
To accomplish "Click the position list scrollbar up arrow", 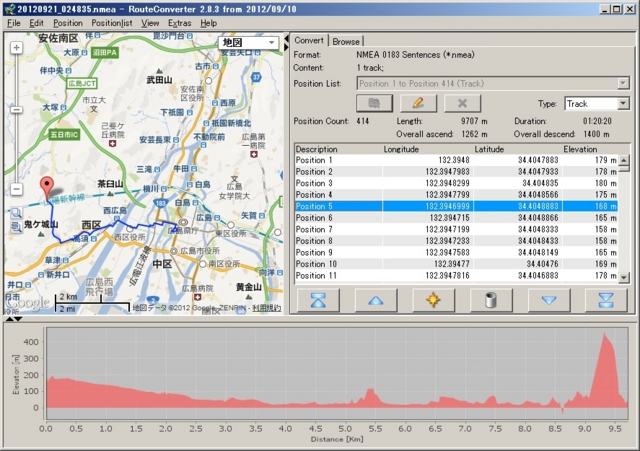I will click(624, 160).
